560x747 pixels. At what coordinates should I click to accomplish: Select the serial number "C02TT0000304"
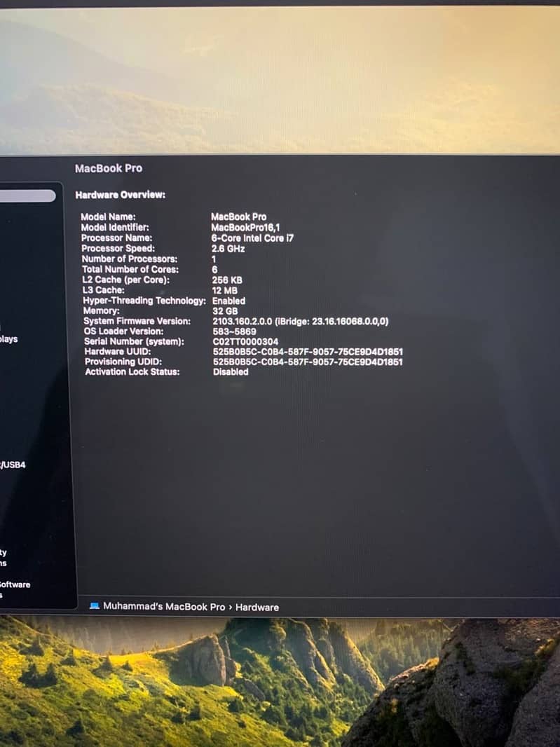pyautogui.click(x=245, y=342)
